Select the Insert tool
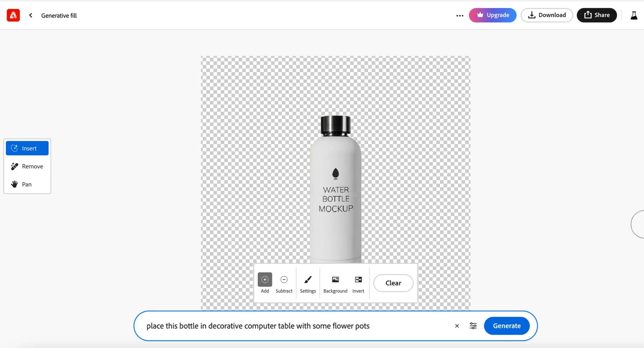 tap(27, 148)
